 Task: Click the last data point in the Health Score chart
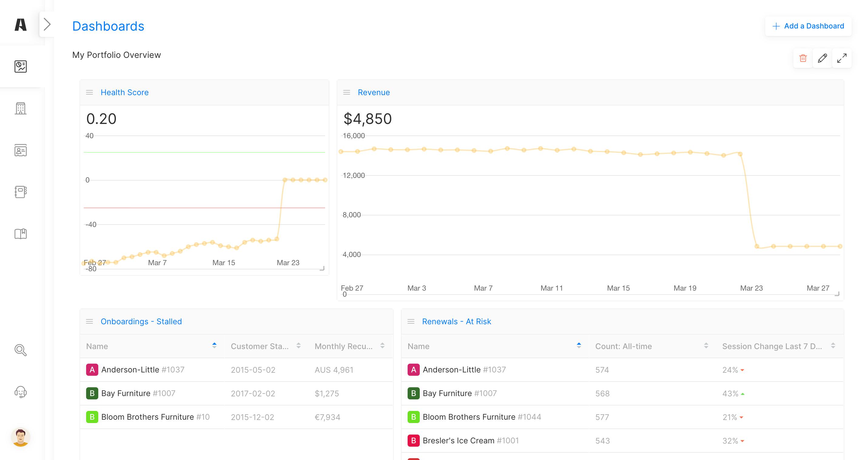[325, 180]
